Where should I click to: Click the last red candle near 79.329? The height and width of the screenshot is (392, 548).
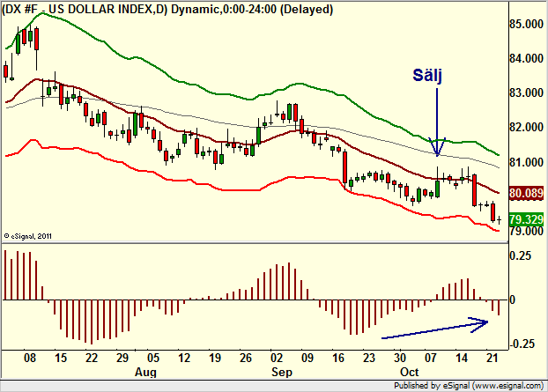click(492, 212)
